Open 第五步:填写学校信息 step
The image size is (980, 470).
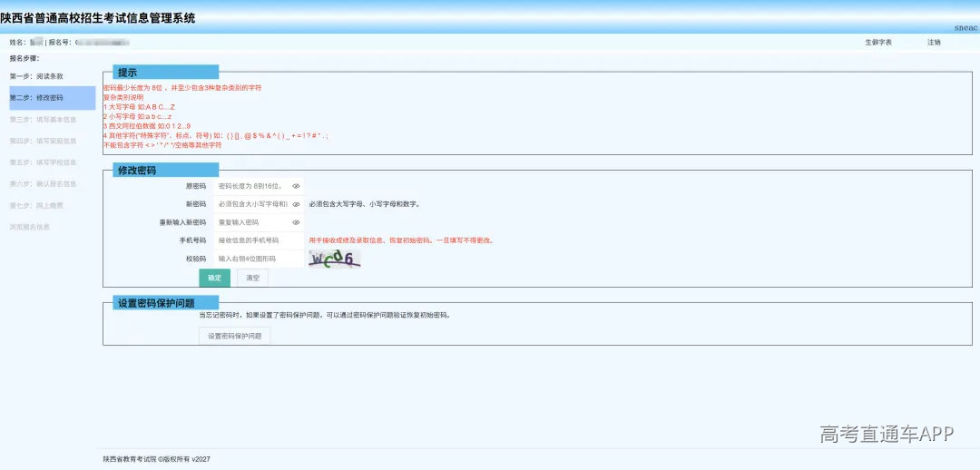pos(44,162)
